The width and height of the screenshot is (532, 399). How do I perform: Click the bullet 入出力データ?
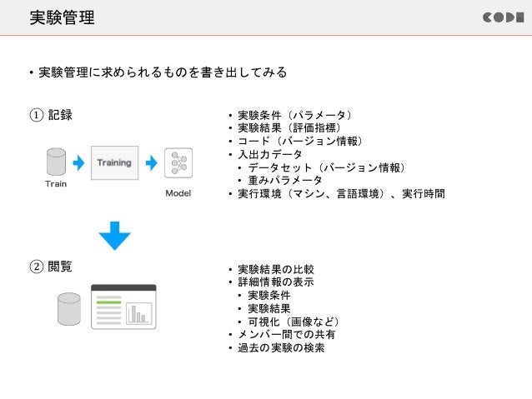pyautogui.click(x=270, y=154)
